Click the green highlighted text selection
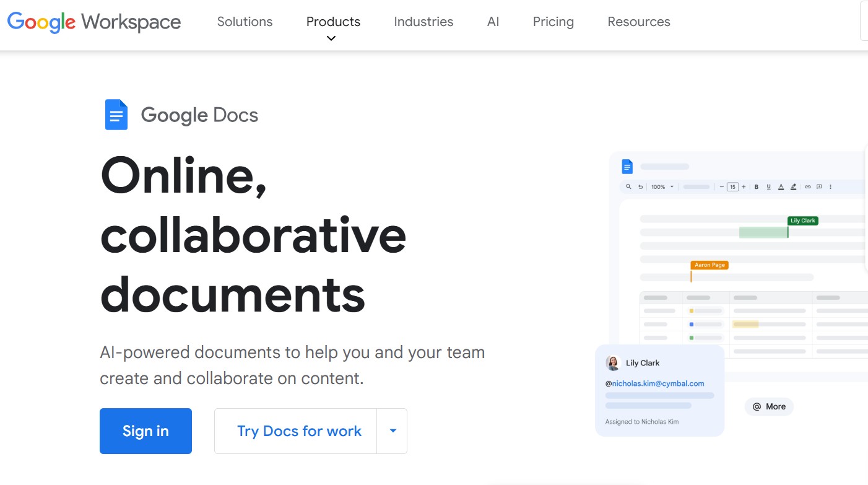The height and width of the screenshot is (485, 868). pyautogui.click(x=763, y=232)
